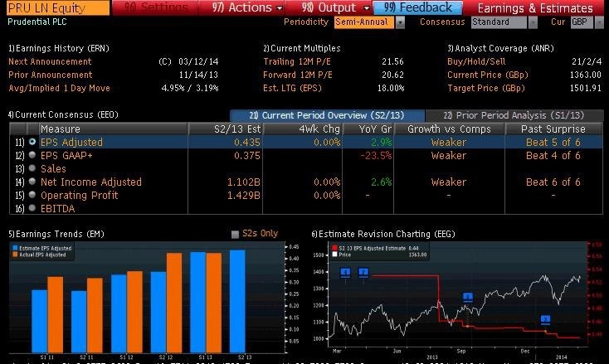Click the 99) Feedback button
609x364 pixels.
click(418, 7)
